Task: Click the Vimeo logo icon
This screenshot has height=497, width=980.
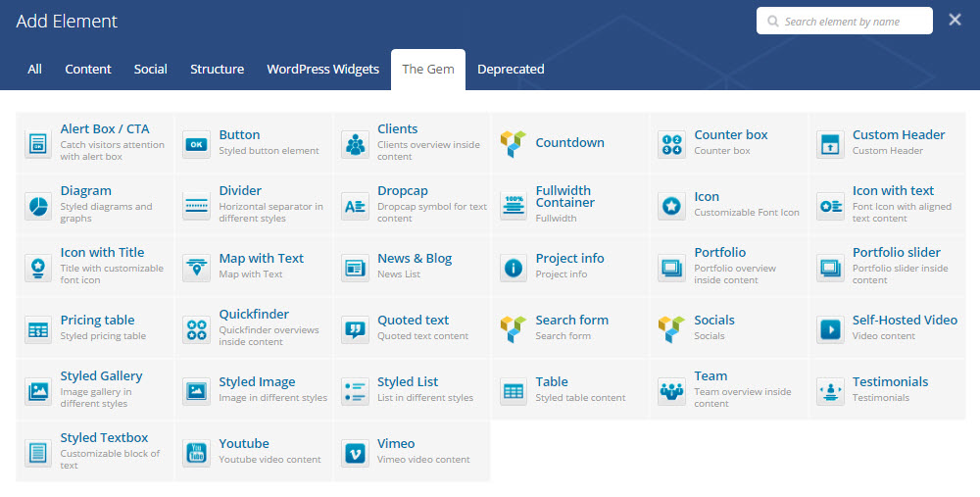Action: pyautogui.click(x=355, y=453)
